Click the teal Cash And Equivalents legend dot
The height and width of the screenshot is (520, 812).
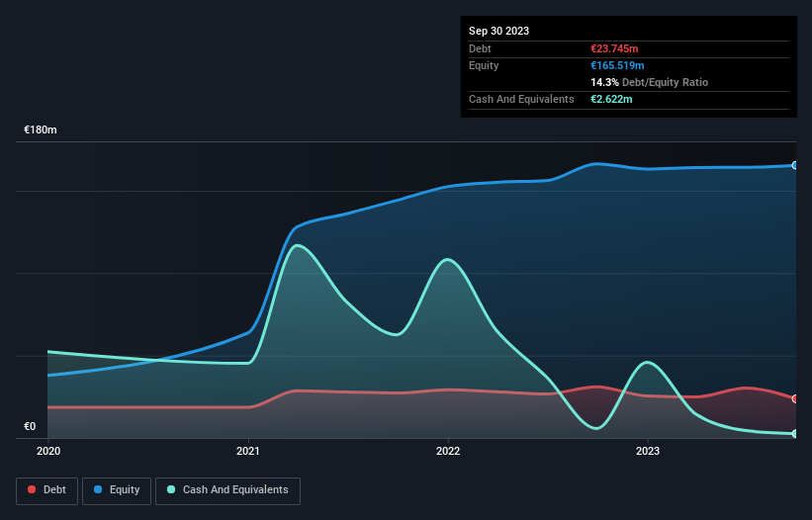171,489
